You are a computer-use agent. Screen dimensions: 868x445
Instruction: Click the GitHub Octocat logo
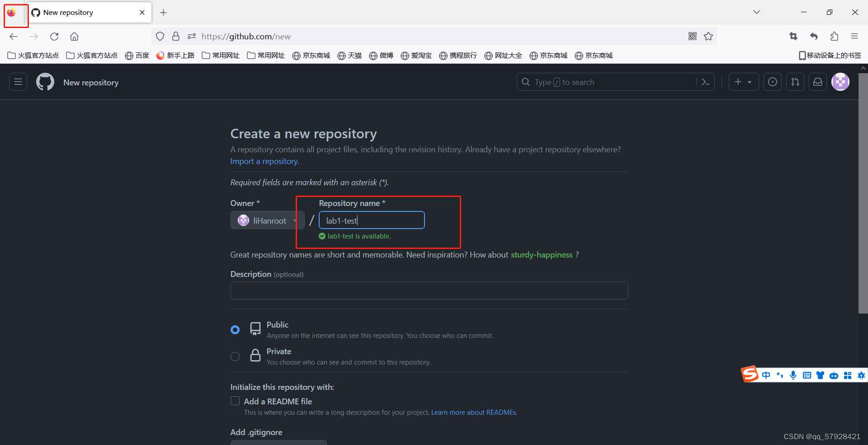tap(45, 82)
